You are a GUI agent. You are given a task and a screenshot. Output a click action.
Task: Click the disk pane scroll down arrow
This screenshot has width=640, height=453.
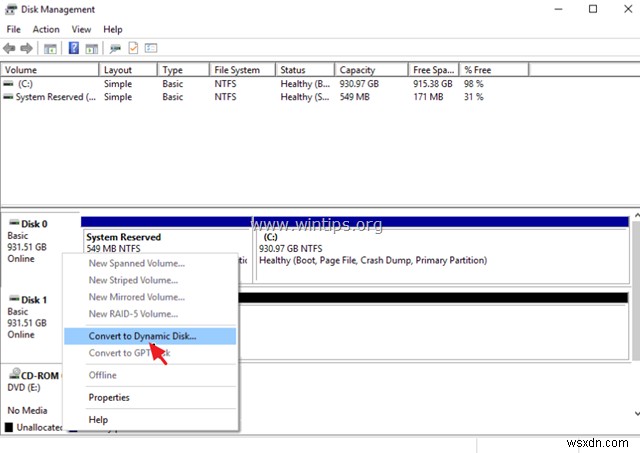coord(636,413)
